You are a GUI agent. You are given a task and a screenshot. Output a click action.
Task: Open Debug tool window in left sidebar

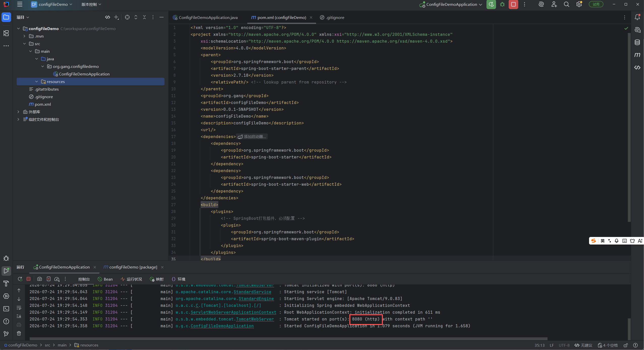point(6,258)
